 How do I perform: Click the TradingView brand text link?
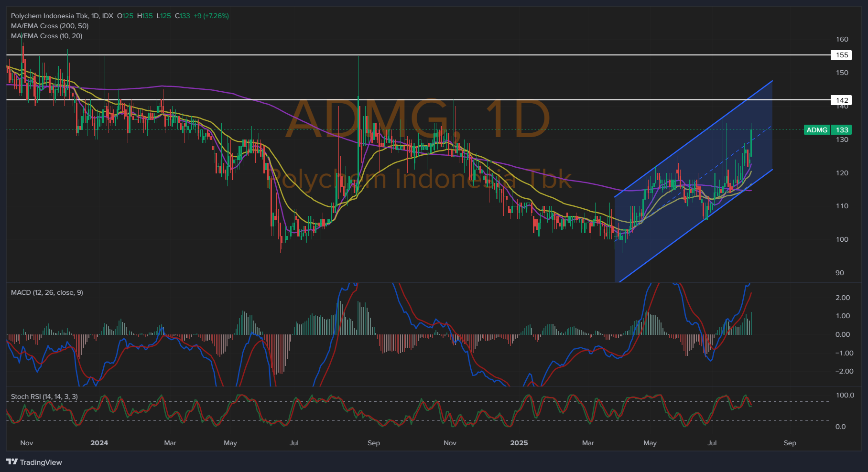[x=41, y=462]
